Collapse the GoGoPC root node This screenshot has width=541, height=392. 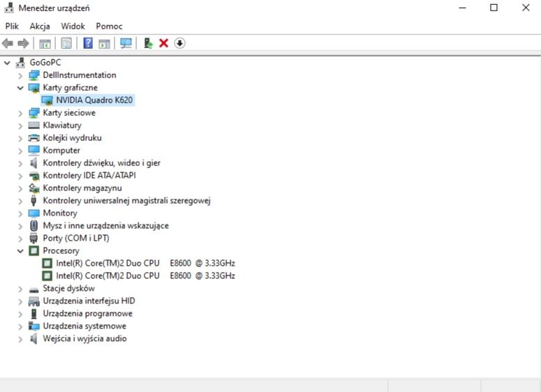(7, 63)
